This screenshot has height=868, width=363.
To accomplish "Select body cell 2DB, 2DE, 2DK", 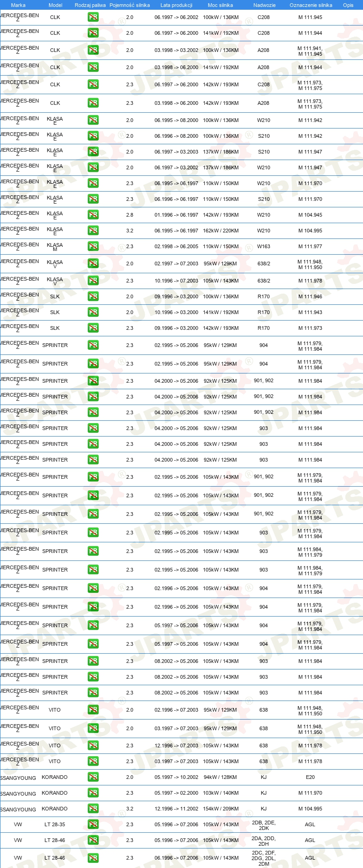I will (264, 825).
